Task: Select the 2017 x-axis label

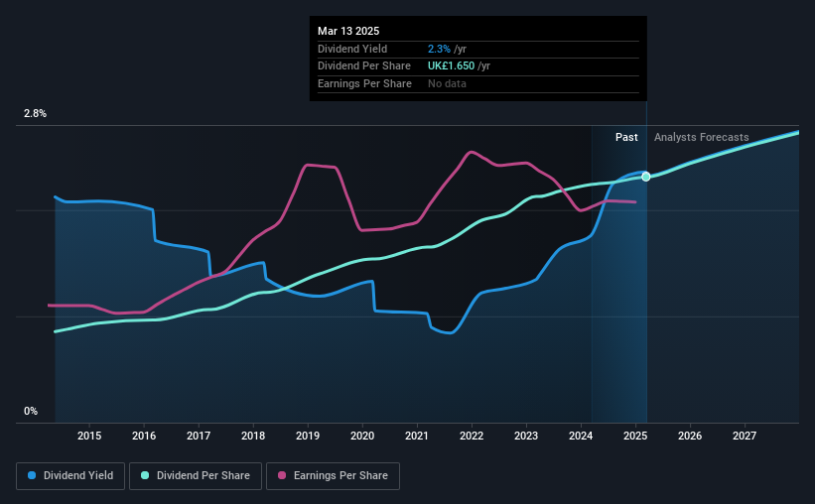Action: 199,436
